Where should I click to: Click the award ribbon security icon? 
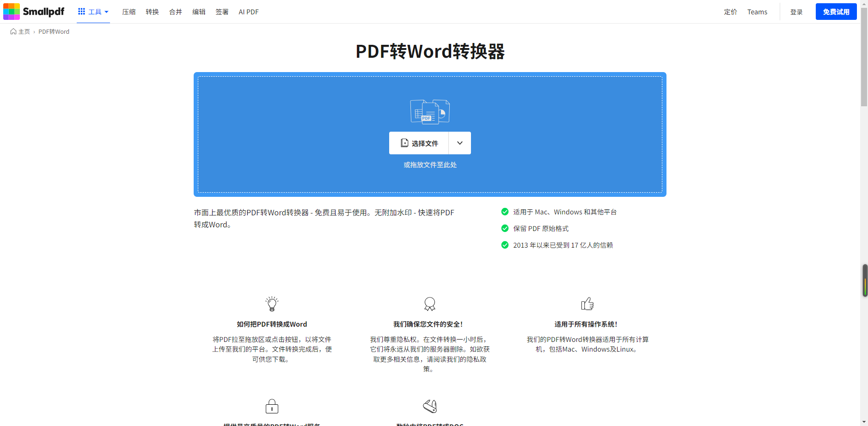pyautogui.click(x=430, y=304)
